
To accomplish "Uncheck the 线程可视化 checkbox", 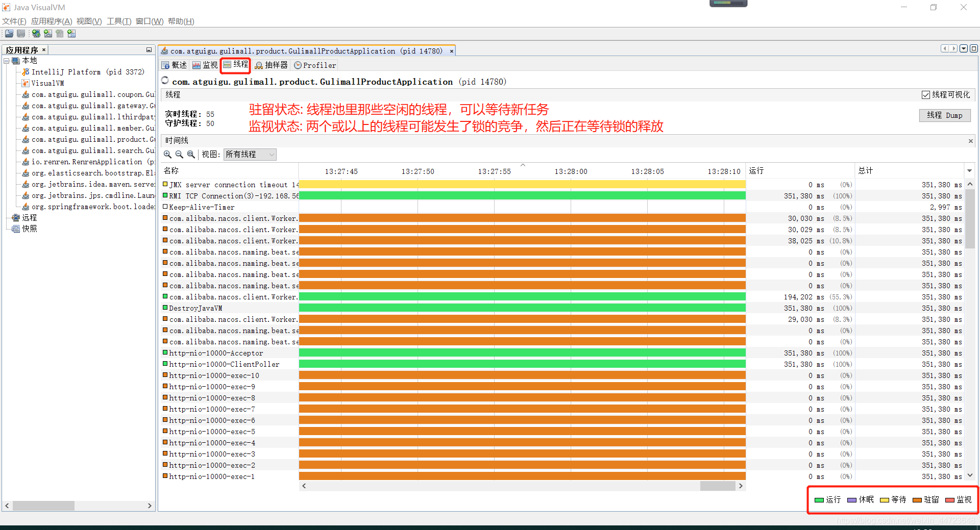I will 925,95.
